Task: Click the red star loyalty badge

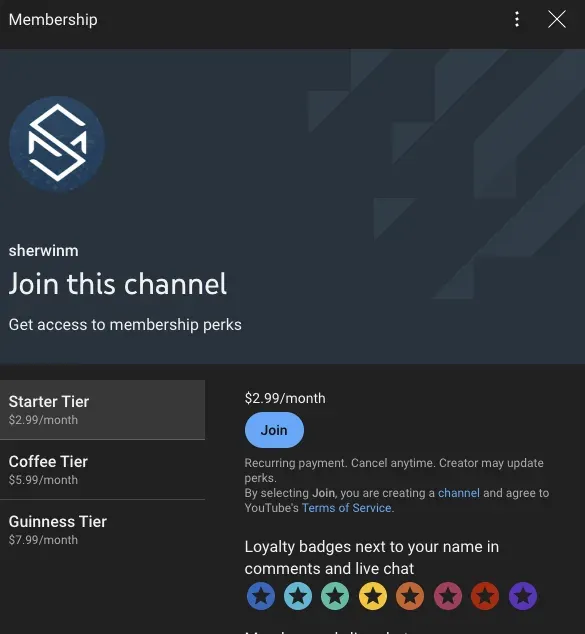Action: (x=485, y=596)
